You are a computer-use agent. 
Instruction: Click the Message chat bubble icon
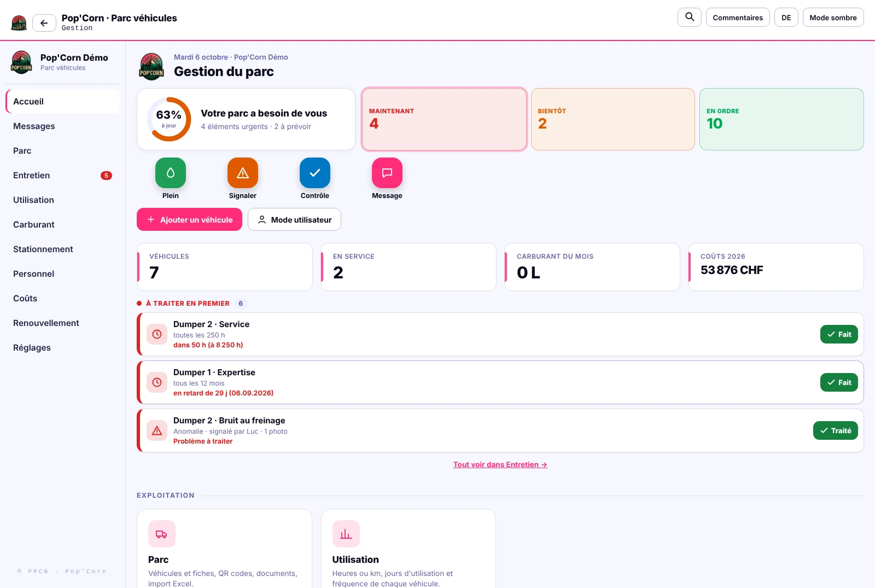pos(387,173)
